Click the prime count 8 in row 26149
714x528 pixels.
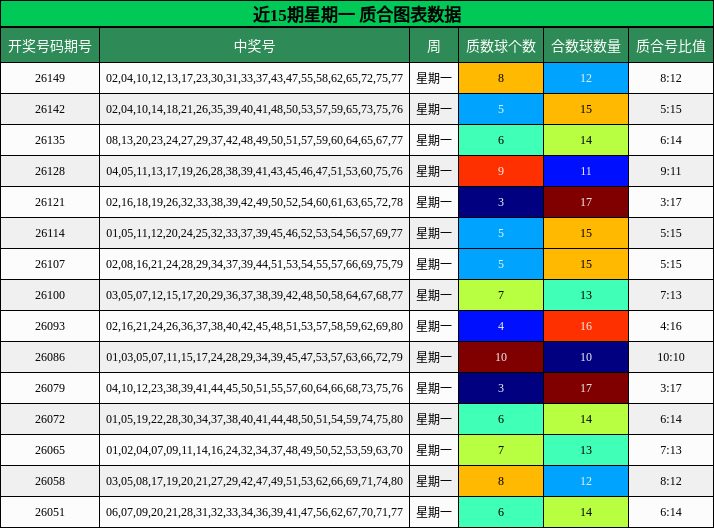(x=501, y=78)
